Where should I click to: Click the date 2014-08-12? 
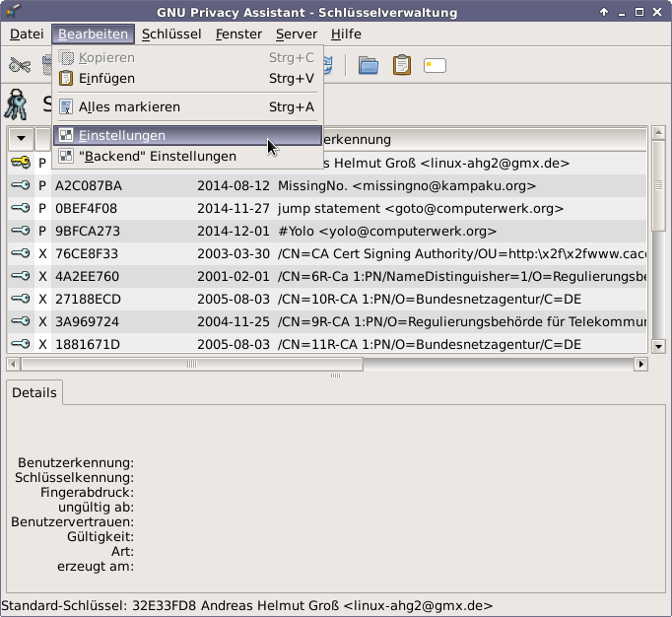234,185
